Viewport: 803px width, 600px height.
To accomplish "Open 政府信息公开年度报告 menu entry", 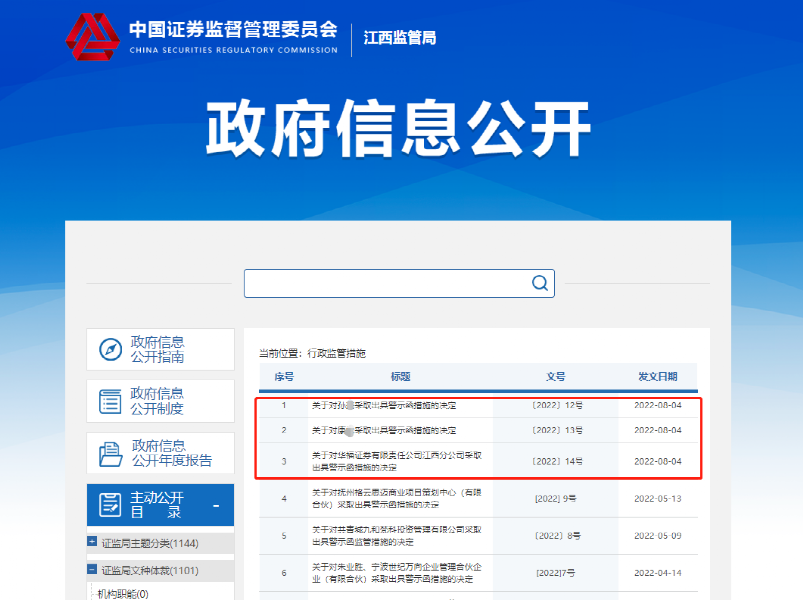I will pos(171,453).
